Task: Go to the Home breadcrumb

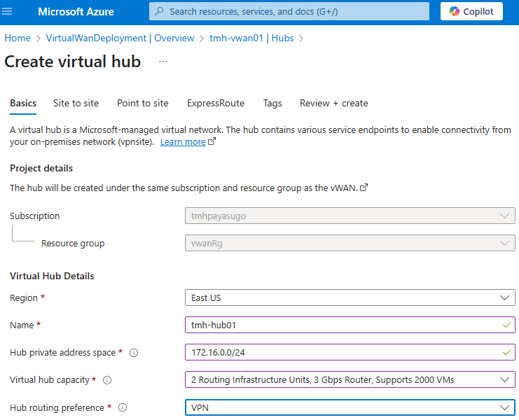Action: coord(18,38)
